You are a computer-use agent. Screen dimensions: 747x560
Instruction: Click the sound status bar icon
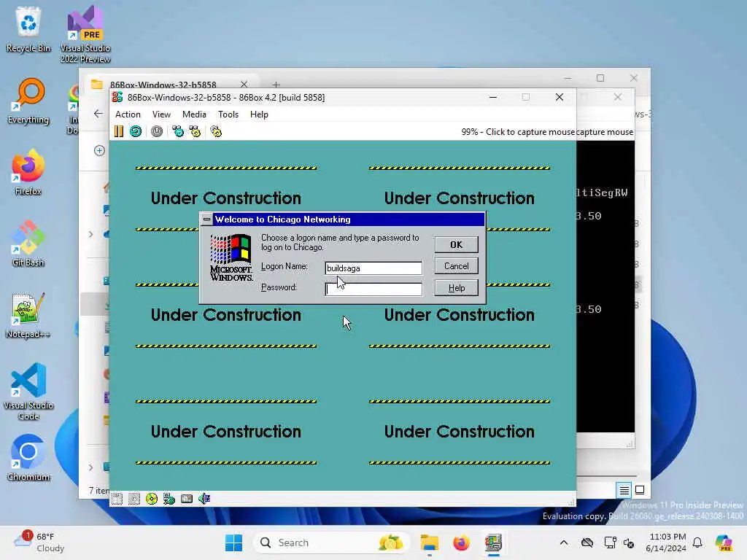point(204,499)
